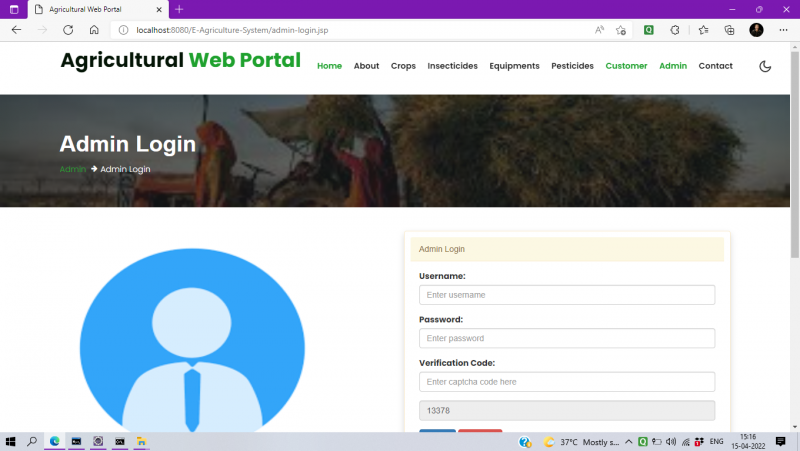Screen dimensions: 800x451
Task: Focus the Verification Code input field
Action: [x=567, y=382]
